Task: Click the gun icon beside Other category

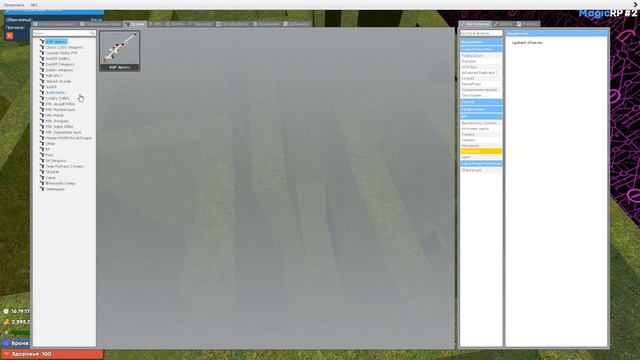Action: 42,144
